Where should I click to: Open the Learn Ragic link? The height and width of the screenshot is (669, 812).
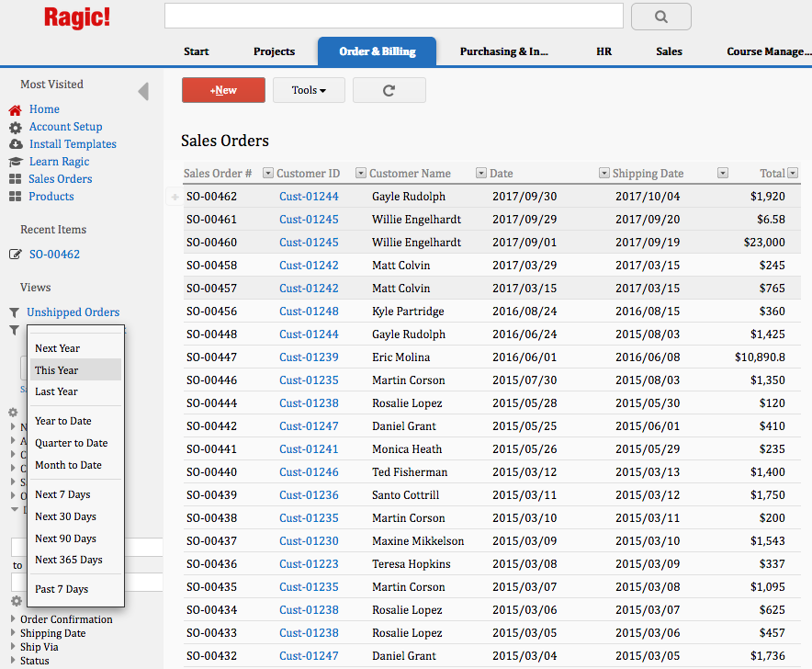(59, 162)
